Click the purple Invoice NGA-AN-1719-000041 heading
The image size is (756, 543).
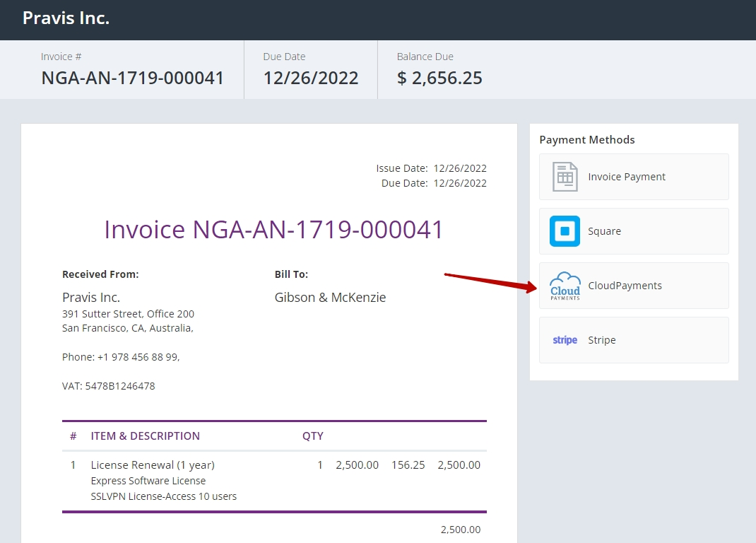click(x=273, y=230)
